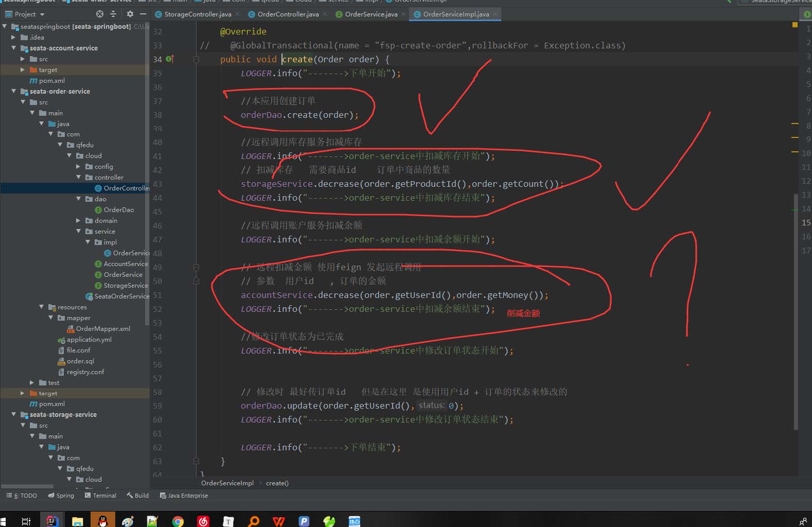Open order.sql file
This screenshot has height=527, width=812.
click(x=76, y=361)
